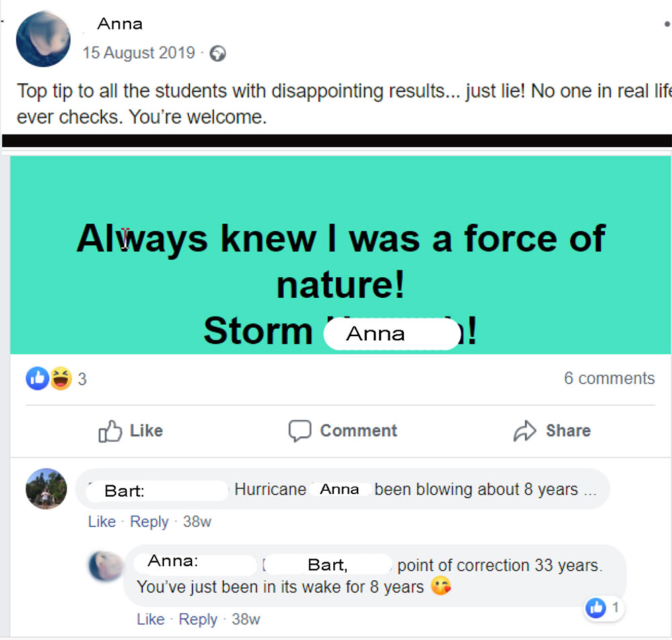
Task: Open Anna's profile picture in post header
Action: pyautogui.click(x=43, y=38)
